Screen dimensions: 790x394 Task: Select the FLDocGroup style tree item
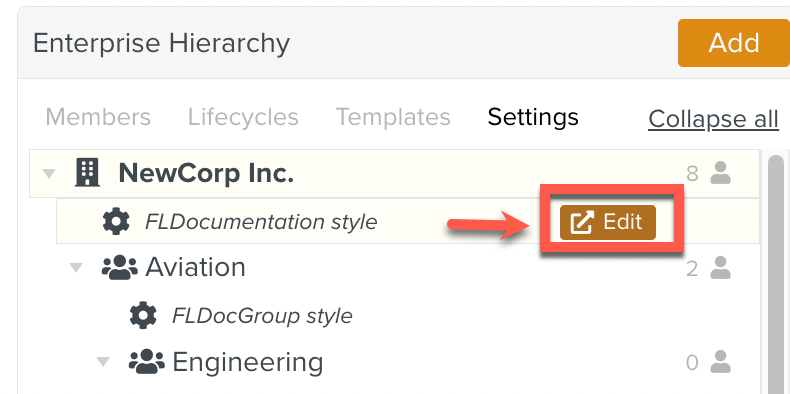tap(262, 316)
